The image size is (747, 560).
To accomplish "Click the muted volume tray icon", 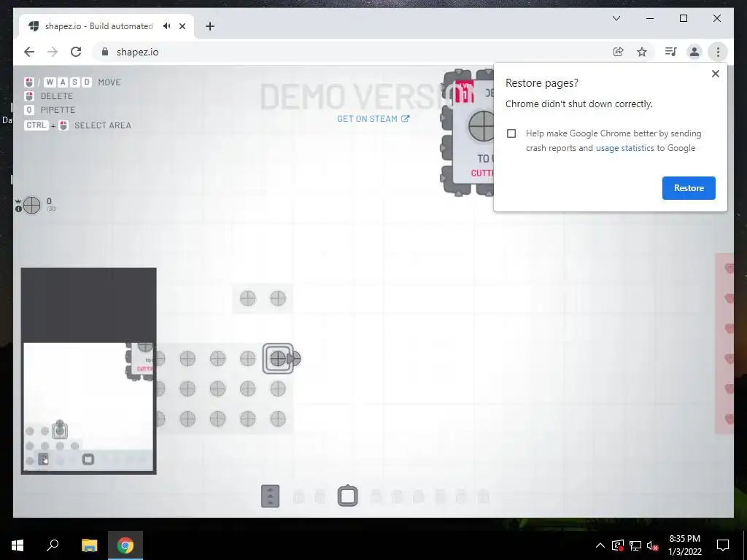I will 653,545.
